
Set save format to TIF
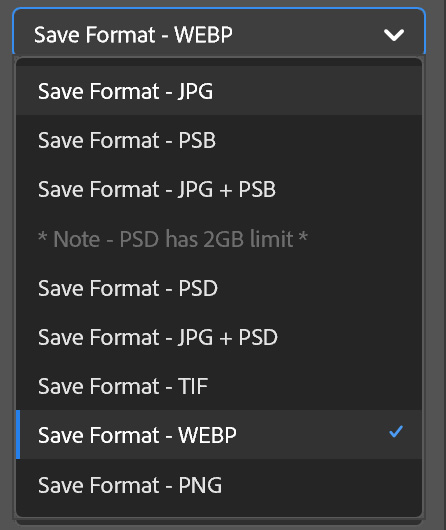pyautogui.click(x=219, y=386)
